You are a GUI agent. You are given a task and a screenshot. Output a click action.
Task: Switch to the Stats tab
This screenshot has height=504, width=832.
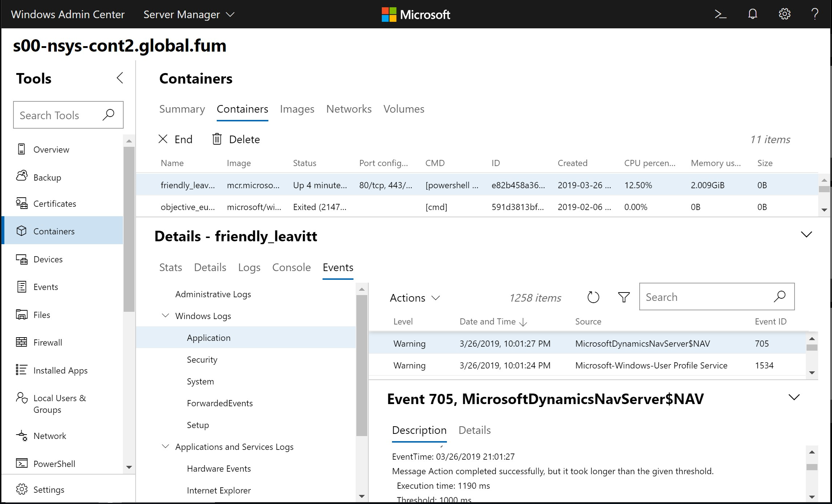(171, 267)
